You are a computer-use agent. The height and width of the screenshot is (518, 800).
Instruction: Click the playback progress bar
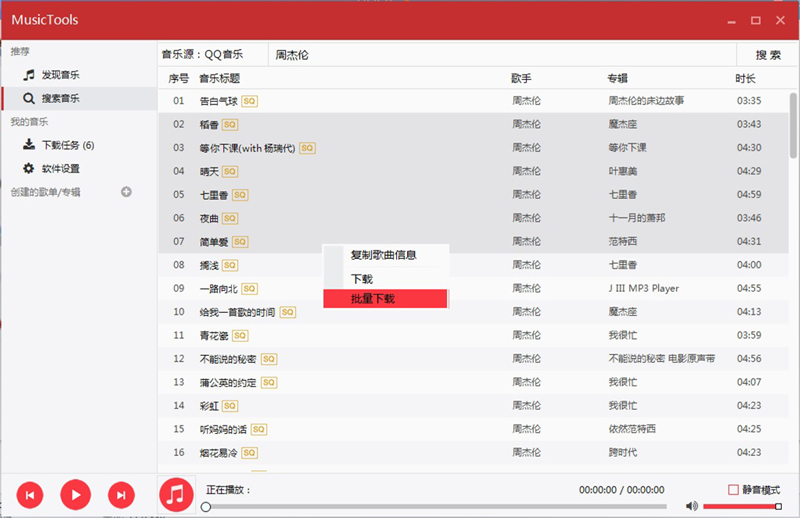pos(436,507)
